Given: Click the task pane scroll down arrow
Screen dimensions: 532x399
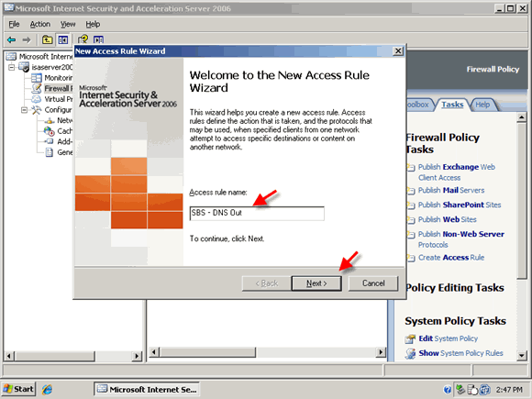Looking at the screenshot, I should click(522, 356).
